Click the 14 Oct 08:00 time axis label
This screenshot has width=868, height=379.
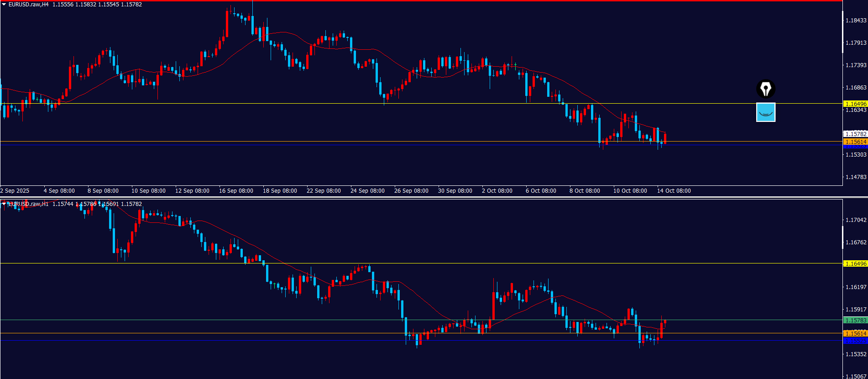click(674, 191)
